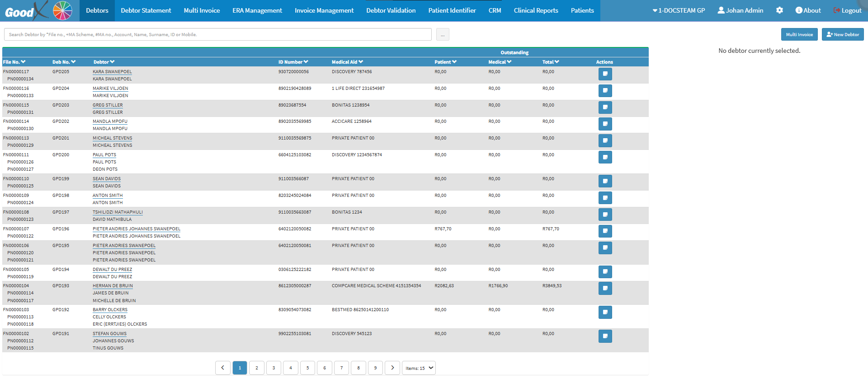Click action icon for Paul Pots row

[x=605, y=157]
